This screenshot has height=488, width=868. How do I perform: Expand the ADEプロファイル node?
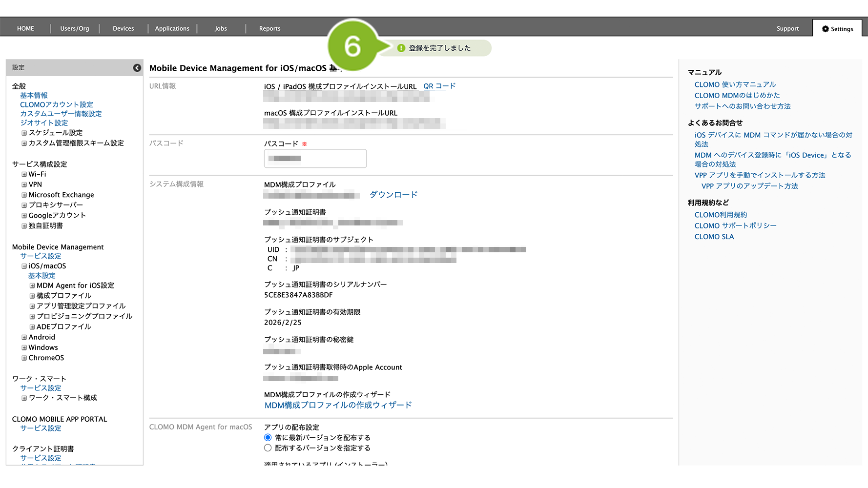click(x=32, y=327)
